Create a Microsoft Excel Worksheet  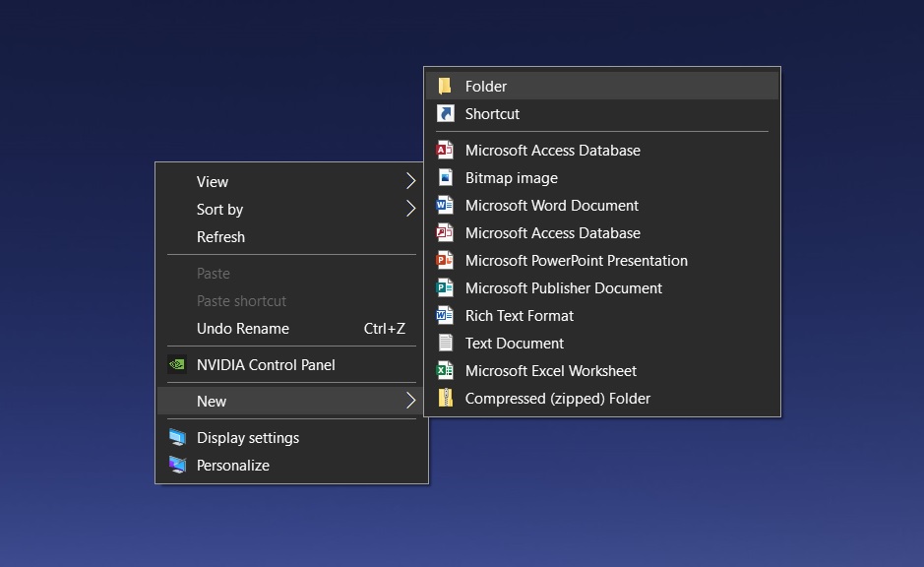[602, 371]
